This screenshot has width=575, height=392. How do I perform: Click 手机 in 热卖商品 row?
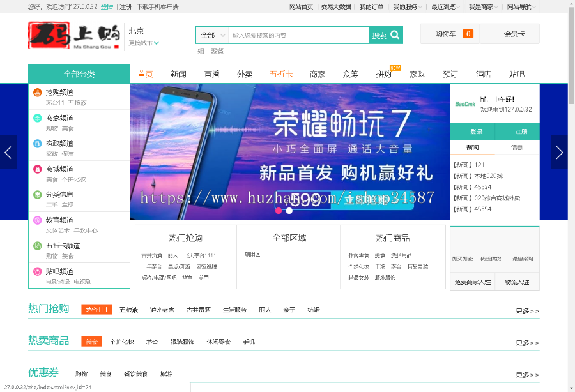coord(249,342)
